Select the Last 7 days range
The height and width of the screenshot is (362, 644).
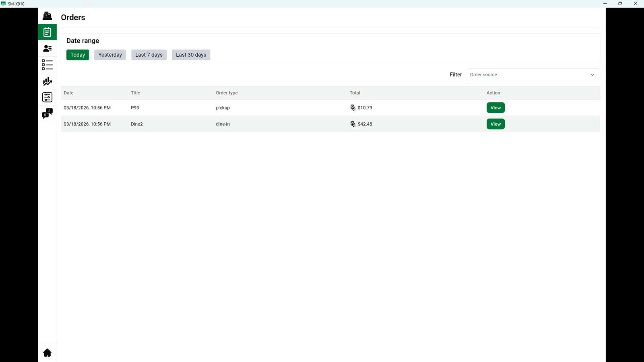[149, 55]
